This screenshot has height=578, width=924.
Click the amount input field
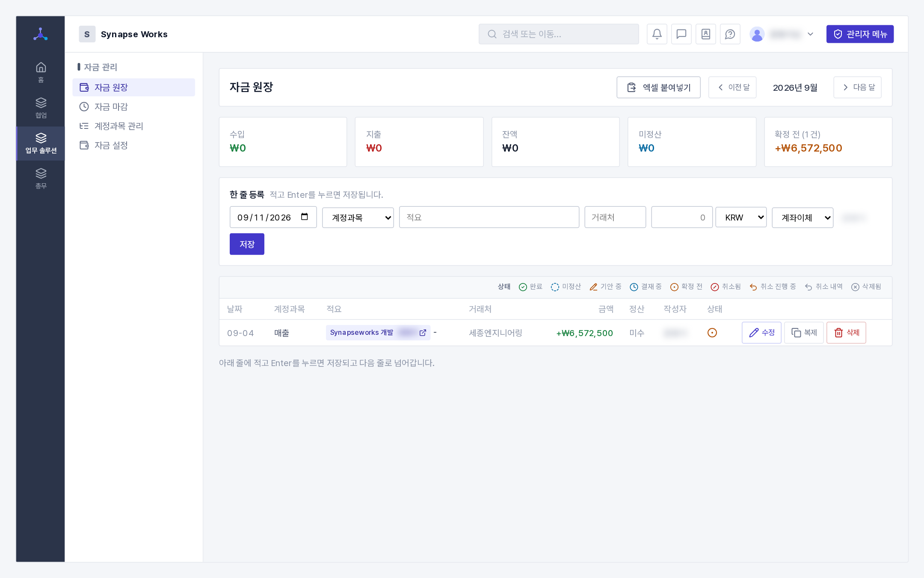[682, 217]
